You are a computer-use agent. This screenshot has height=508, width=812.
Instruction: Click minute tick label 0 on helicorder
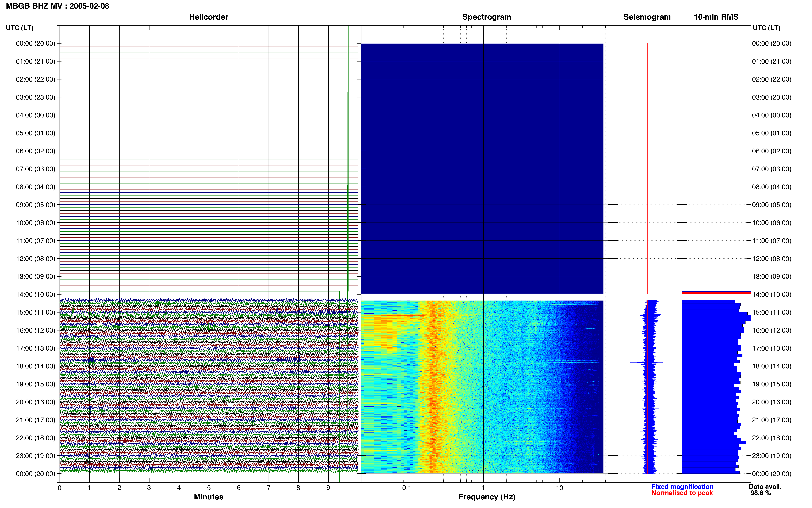(59, 488)
